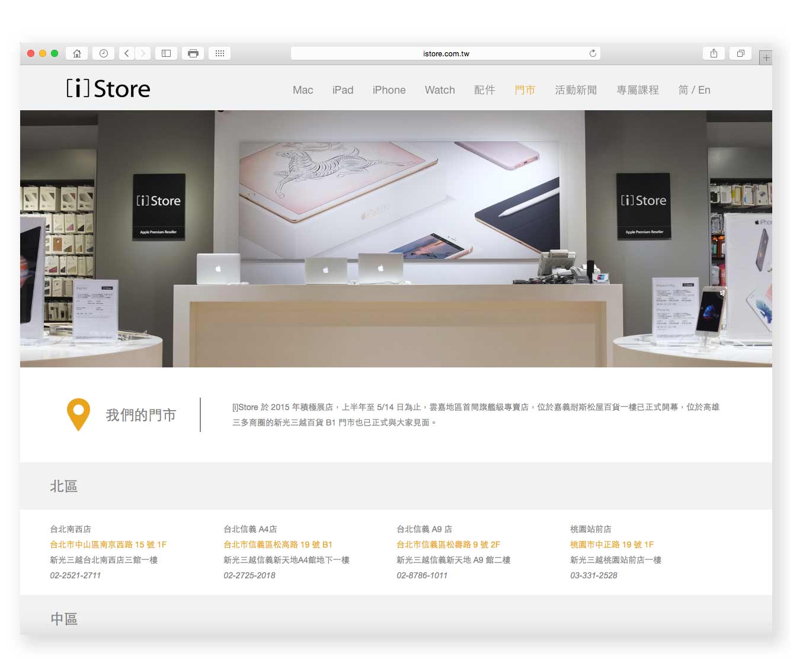Click the Safari home icon
The width and height of the screenshot is (790, 672).
point(77,53)
